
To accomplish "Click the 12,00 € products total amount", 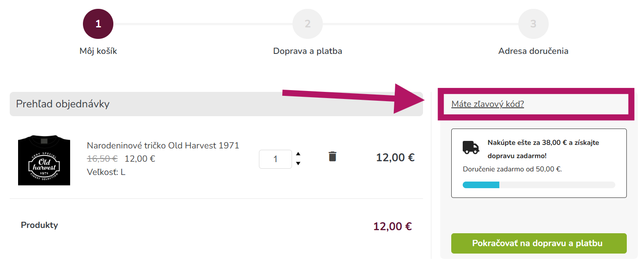I will click(392, 227).
